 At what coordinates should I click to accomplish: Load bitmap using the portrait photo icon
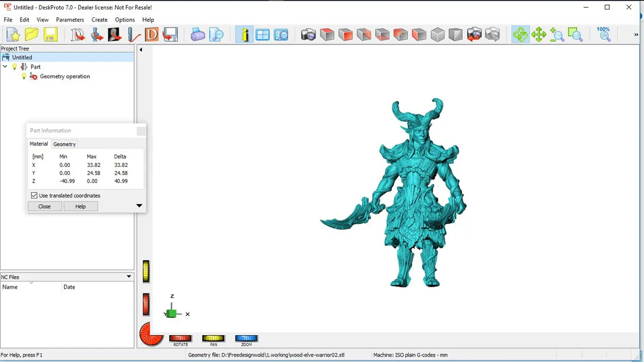click(x=114, y=35)
